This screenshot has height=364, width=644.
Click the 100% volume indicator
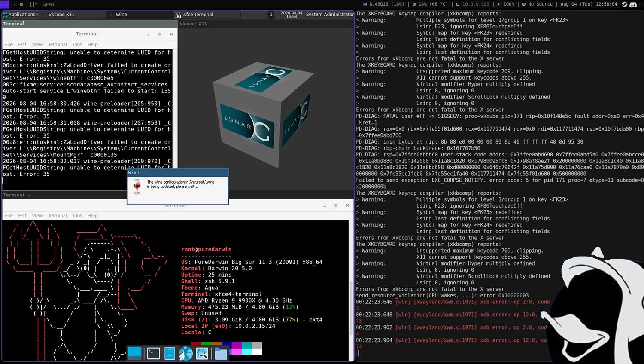coord(505,4)
